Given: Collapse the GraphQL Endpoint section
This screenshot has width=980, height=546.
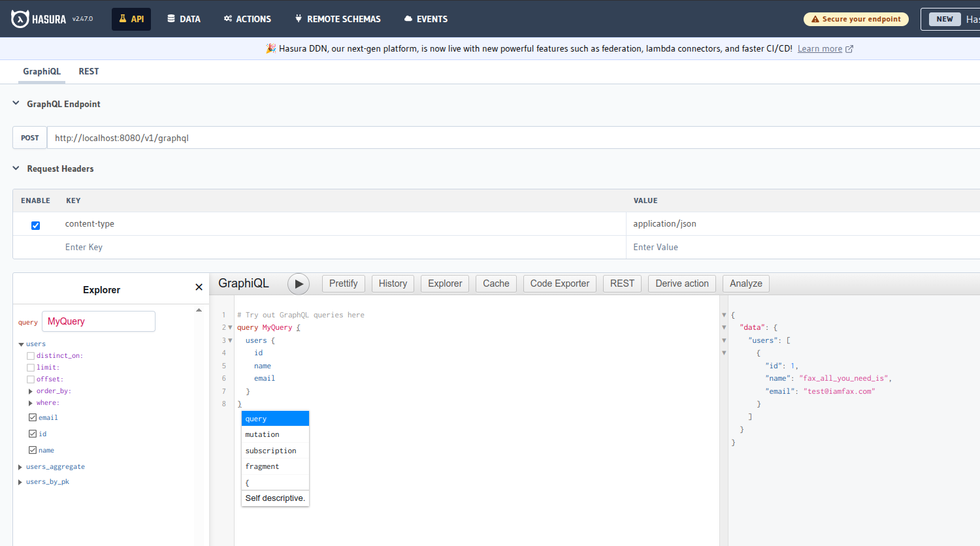Looking at the screenshot, I should [16, 103].
